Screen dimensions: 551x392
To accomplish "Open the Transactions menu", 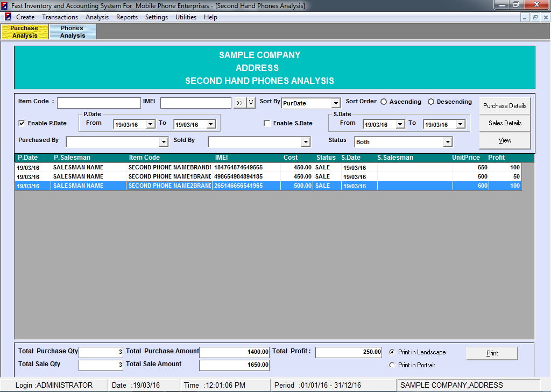I will [x=60, y=17].
